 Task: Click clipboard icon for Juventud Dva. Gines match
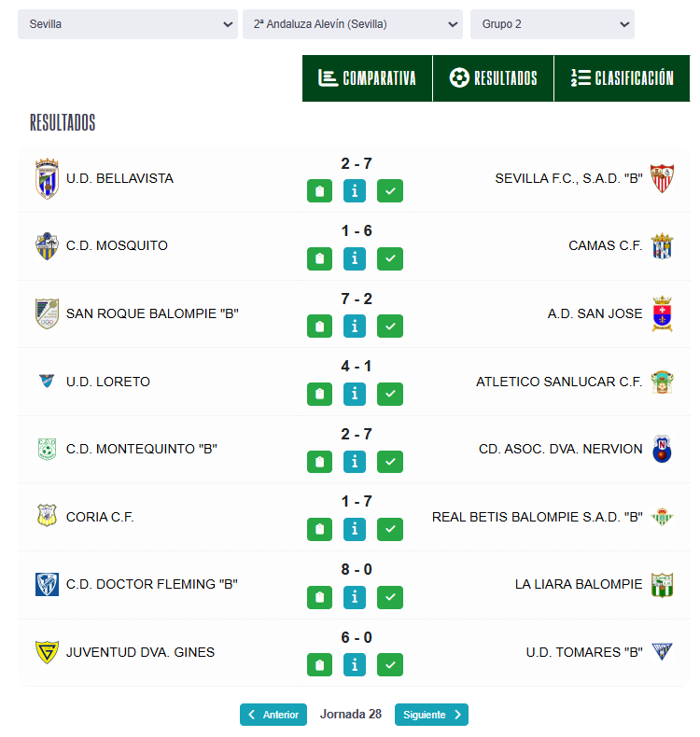click(x=320, y=664)
